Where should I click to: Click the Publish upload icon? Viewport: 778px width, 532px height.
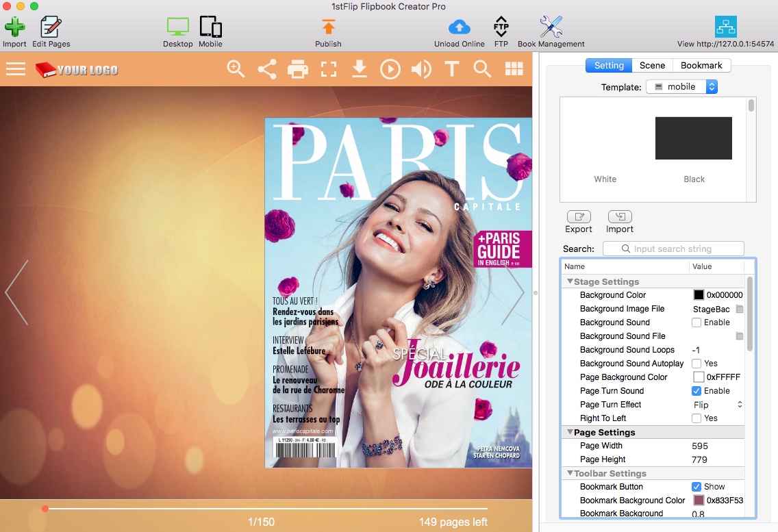[x=329, y=27]
